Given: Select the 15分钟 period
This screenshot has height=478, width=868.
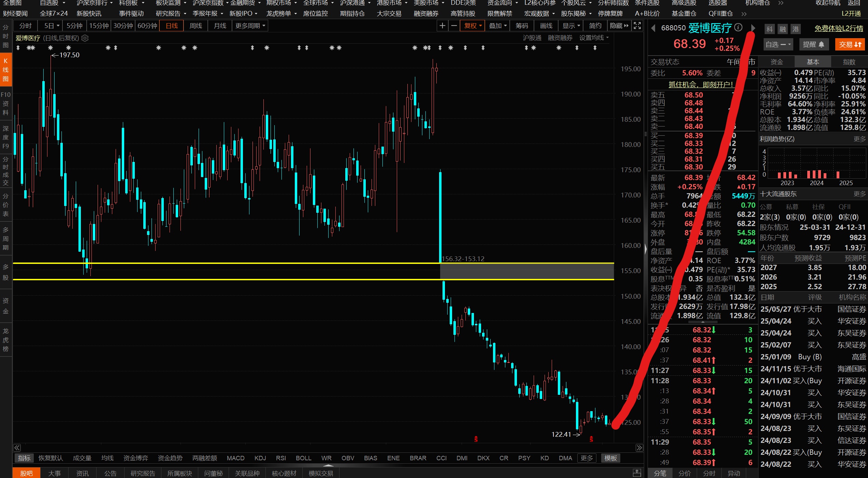Looking at the screenshot, I should [x=99, y=26].
